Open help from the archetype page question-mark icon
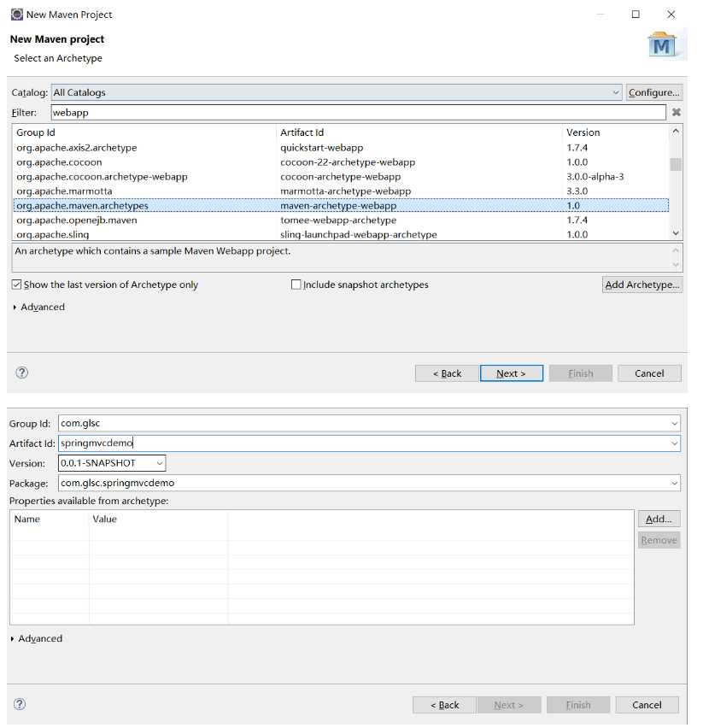Image resolution: width=703 pixels, height=728 pixels. 22,373
